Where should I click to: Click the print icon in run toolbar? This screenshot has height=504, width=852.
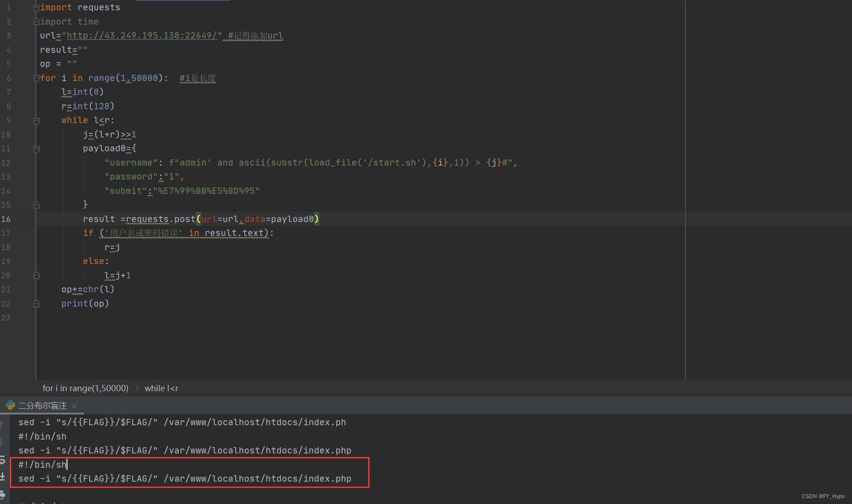pos(2,495)
